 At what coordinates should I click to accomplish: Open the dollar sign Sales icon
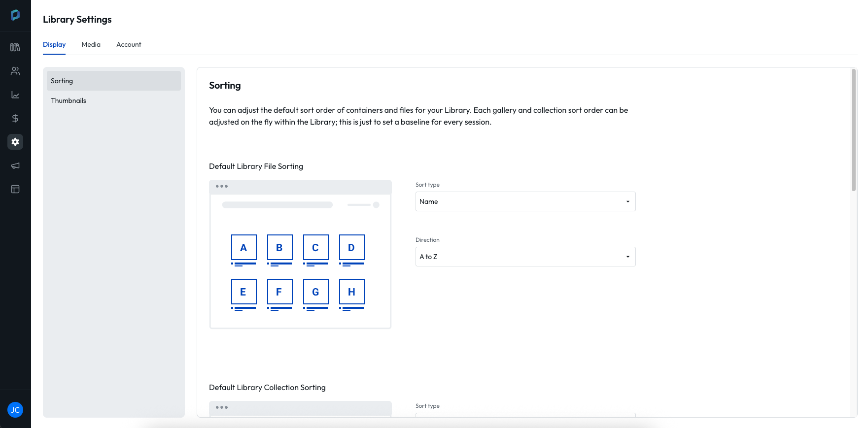pyautogui.click(x=15, y=118)
